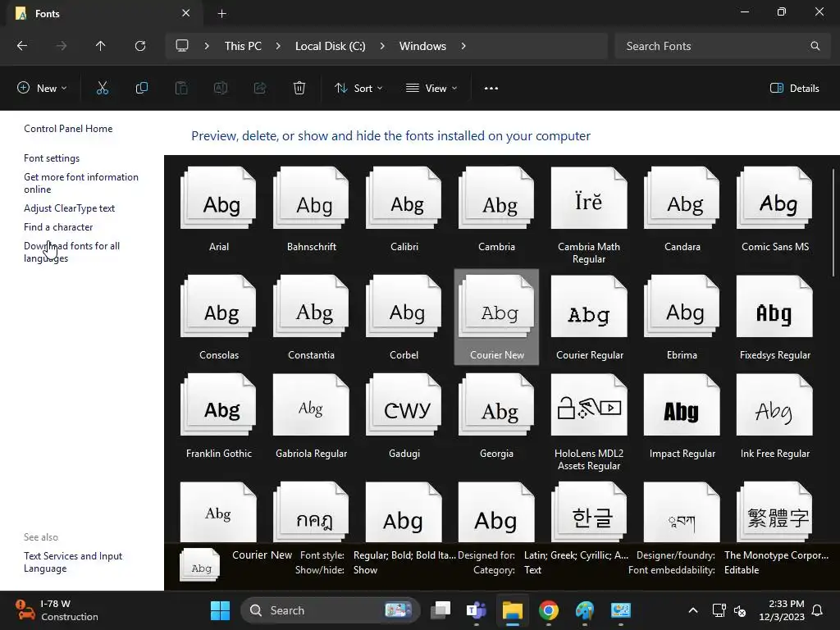840x630 pixels.
Task: Open the View dropdown menu
Action: tap(431, 89)
